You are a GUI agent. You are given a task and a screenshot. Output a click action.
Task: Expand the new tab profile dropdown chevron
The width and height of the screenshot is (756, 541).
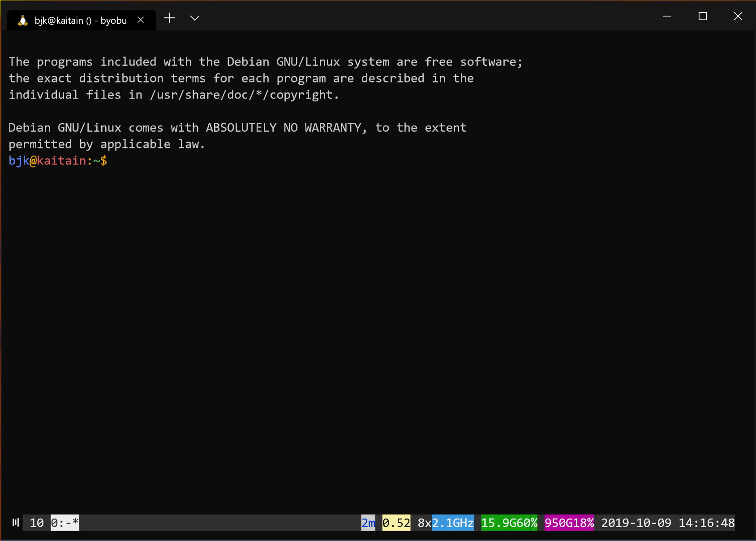[194, 18]
